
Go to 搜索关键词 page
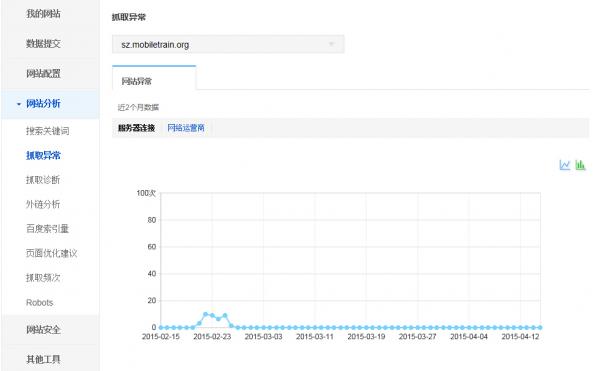pos(47,131)
